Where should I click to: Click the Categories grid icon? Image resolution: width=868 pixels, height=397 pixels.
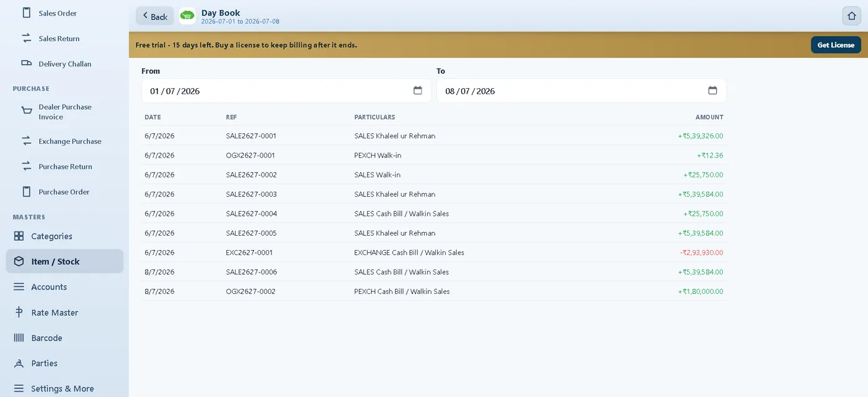(19, 236)
